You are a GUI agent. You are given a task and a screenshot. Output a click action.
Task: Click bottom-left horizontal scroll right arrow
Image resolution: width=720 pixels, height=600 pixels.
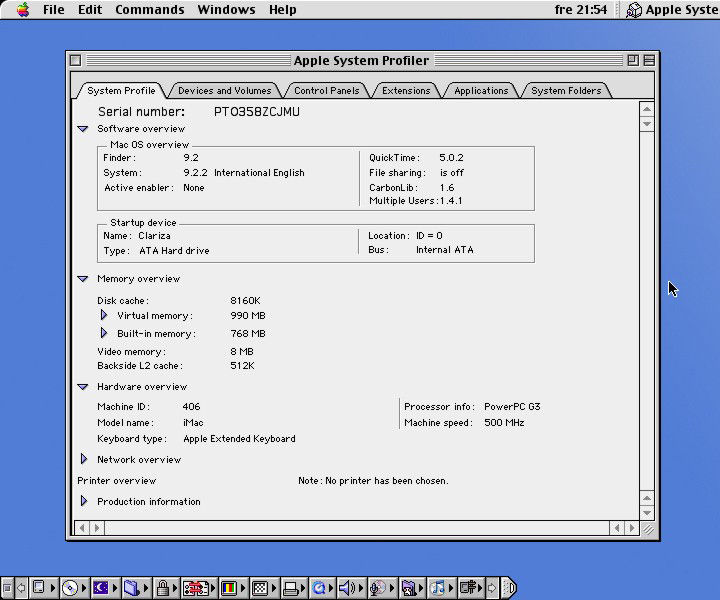pos(97,528)
